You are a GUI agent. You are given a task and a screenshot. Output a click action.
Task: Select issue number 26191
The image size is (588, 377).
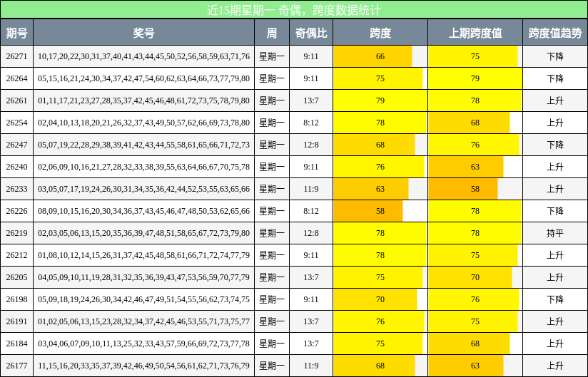coord(17,321)
